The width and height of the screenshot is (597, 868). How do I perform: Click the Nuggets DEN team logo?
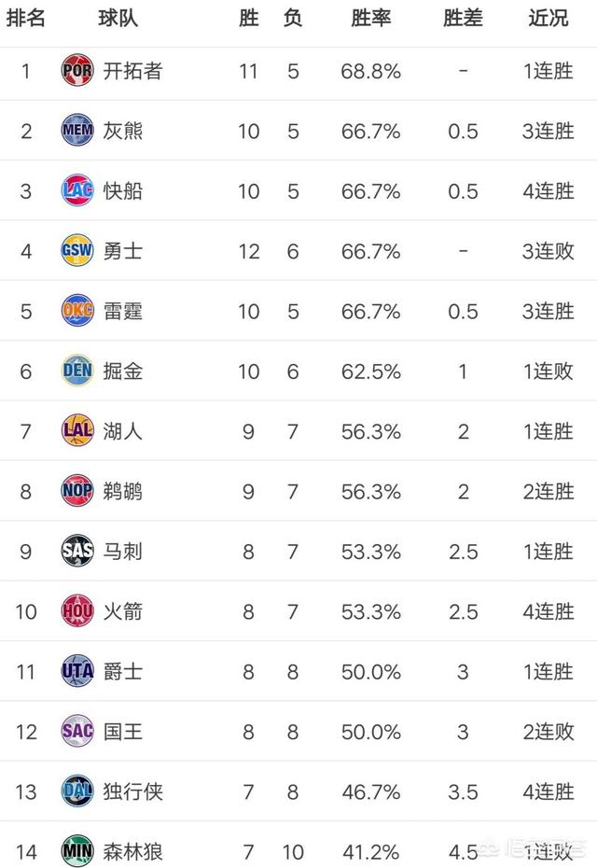(x=77, y=371)
